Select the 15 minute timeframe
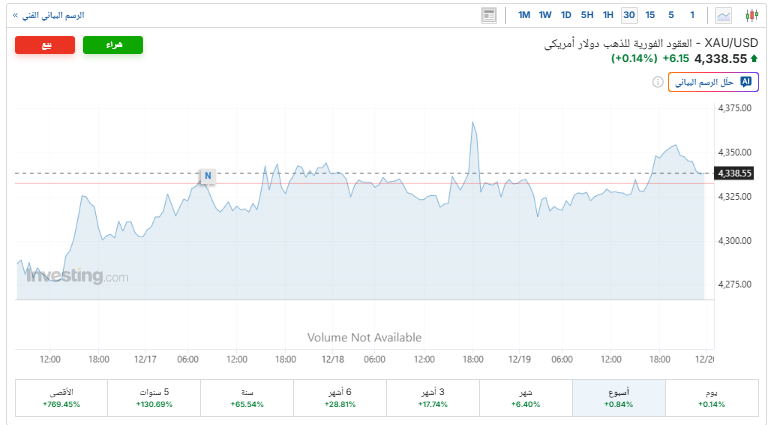 click(650, 15)
